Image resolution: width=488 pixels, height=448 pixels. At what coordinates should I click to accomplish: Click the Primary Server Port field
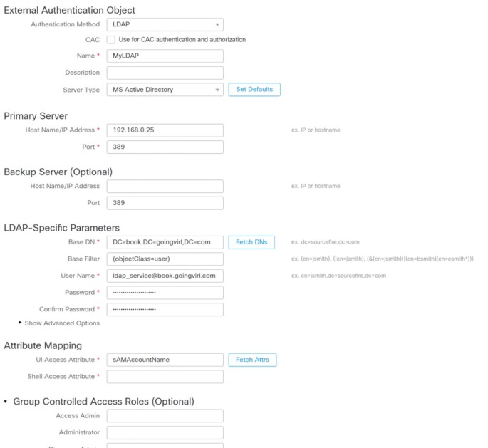[165, 147]
